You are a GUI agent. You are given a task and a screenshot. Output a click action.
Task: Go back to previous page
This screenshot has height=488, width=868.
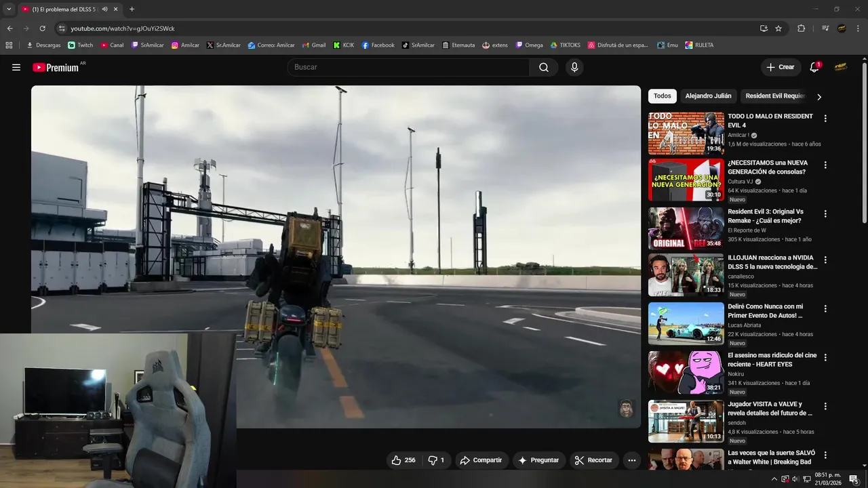coord(9,28)
